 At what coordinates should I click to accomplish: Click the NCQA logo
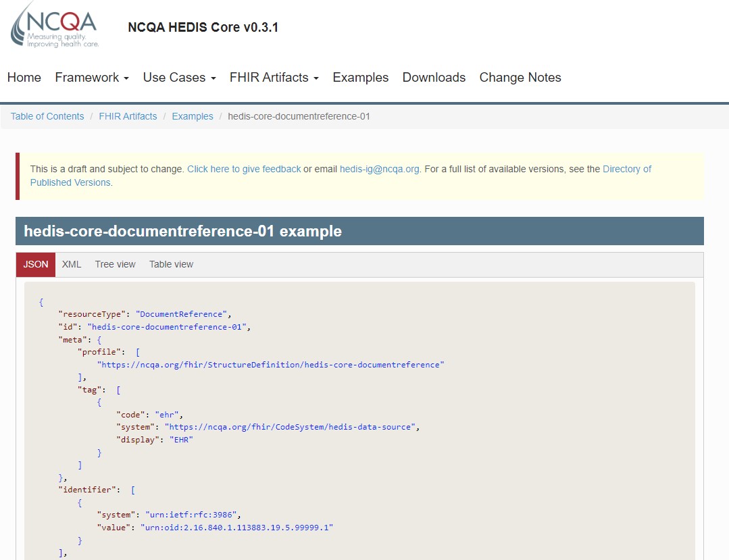click(x=55, y=25)
